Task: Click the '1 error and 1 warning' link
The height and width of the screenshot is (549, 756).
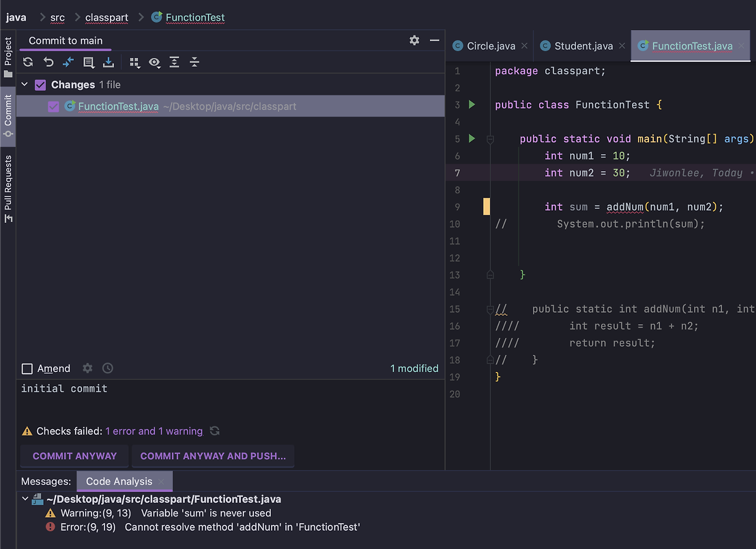Action: 154,431
